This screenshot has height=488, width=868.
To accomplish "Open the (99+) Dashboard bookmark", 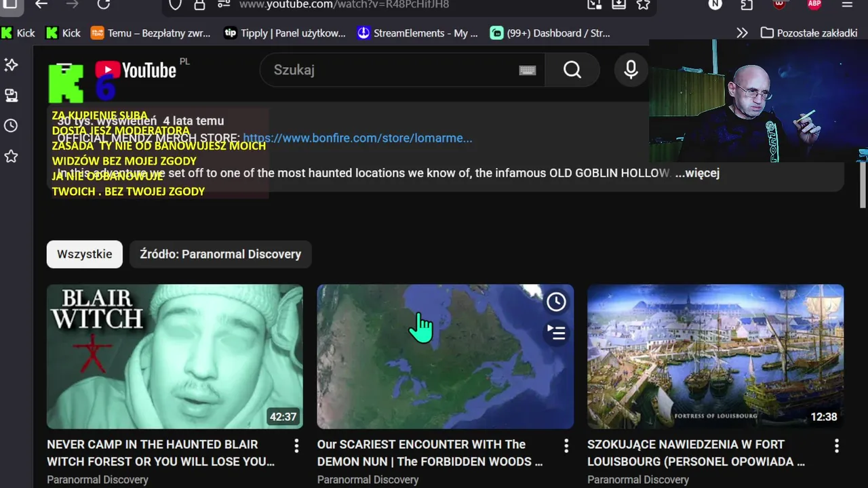I will (x=550, y=33).
